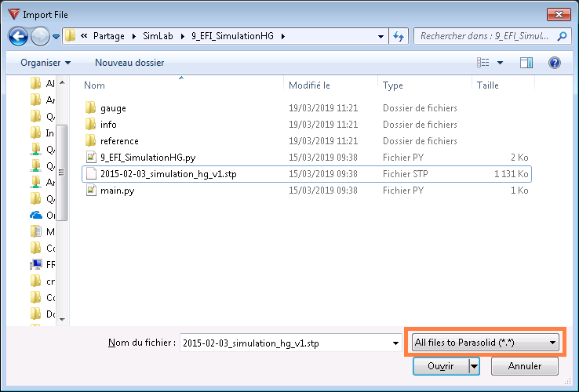Viewport: 579px width, 392px height.
Task: Select the main.py file icon
Action: coord(91,191)
